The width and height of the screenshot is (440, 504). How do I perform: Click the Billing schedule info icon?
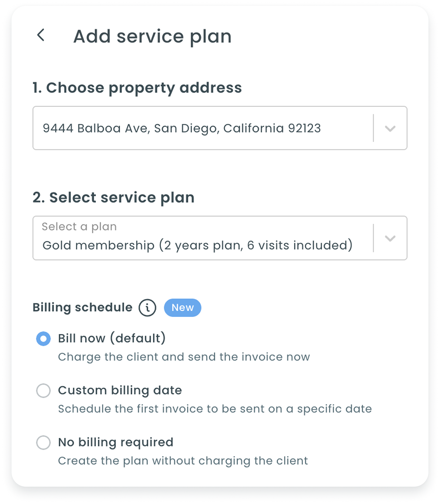(148, 308)
